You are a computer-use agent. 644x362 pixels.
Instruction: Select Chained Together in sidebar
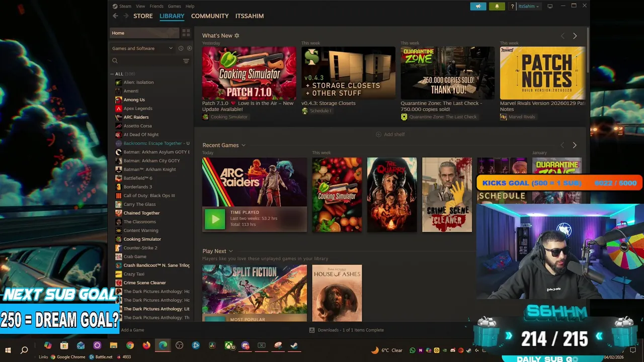(x=141, y=213)
